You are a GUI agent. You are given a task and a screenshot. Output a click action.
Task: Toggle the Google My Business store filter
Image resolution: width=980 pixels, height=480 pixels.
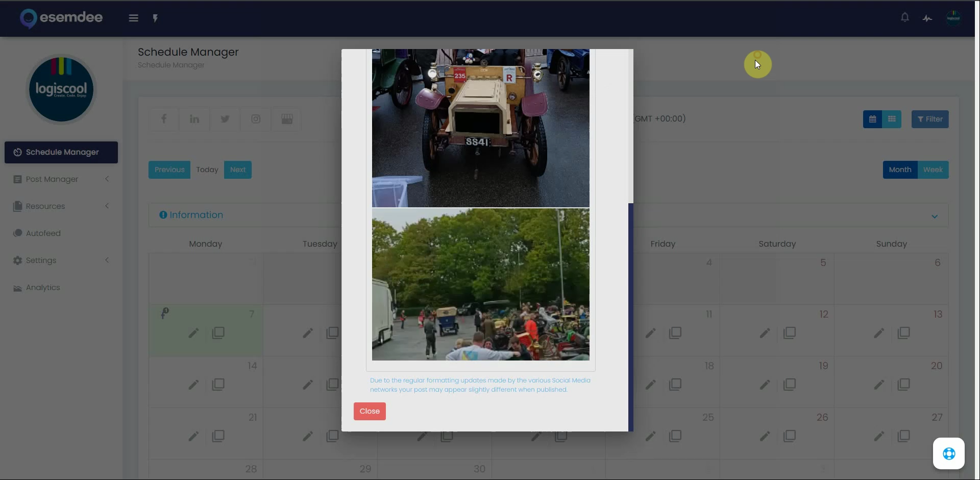(x=287, y=119)
